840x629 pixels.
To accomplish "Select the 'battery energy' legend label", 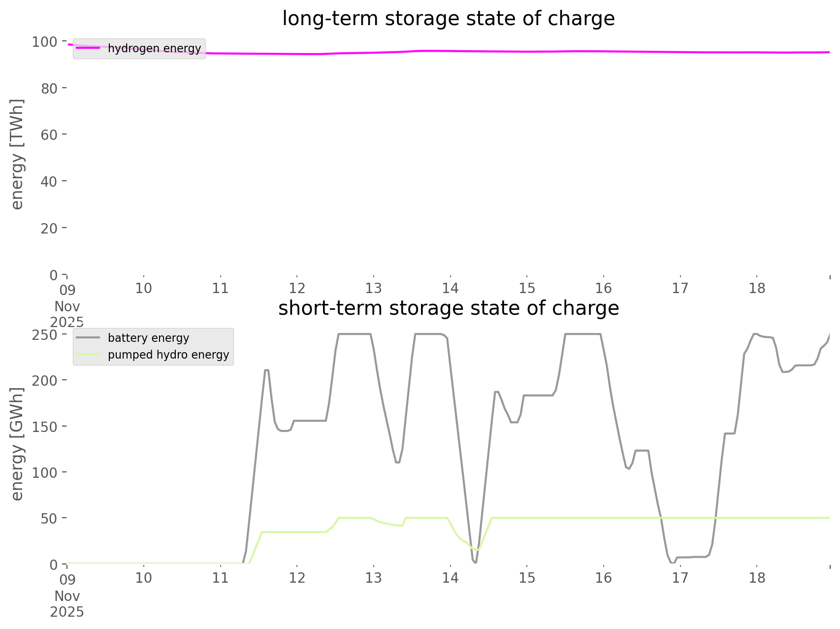I will 148,338.
